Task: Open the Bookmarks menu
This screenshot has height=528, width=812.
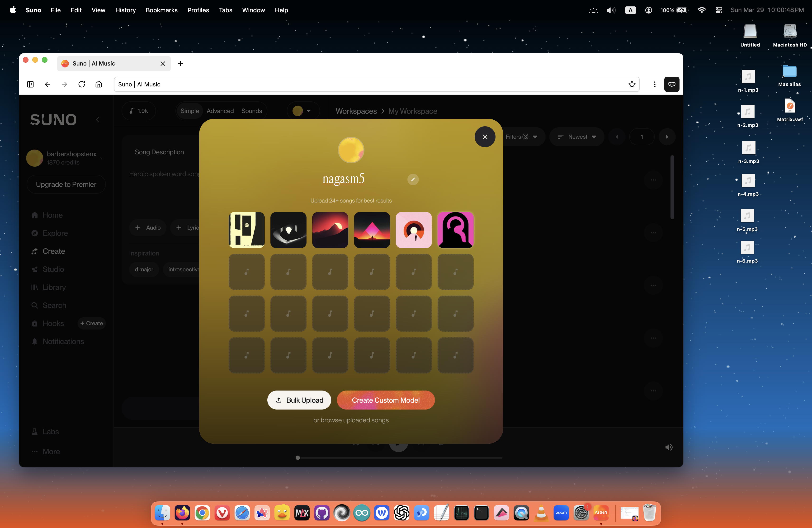Action: point(161,10)
